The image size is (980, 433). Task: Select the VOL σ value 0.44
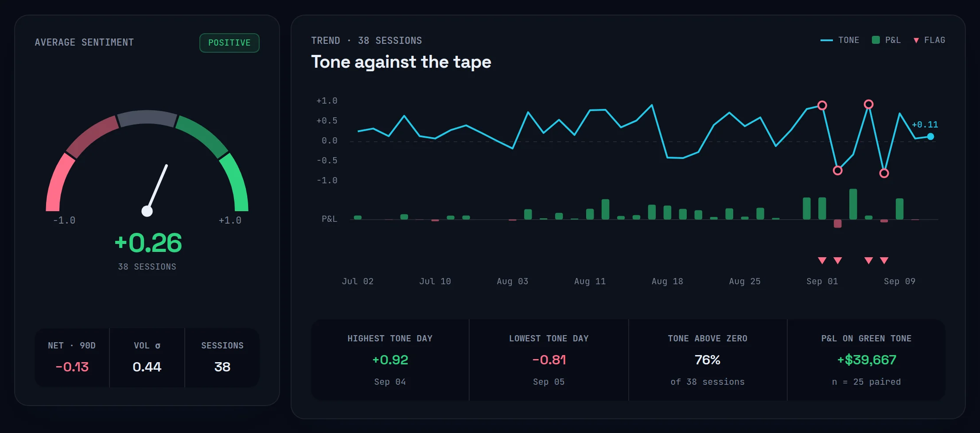(x=147, y=367)
